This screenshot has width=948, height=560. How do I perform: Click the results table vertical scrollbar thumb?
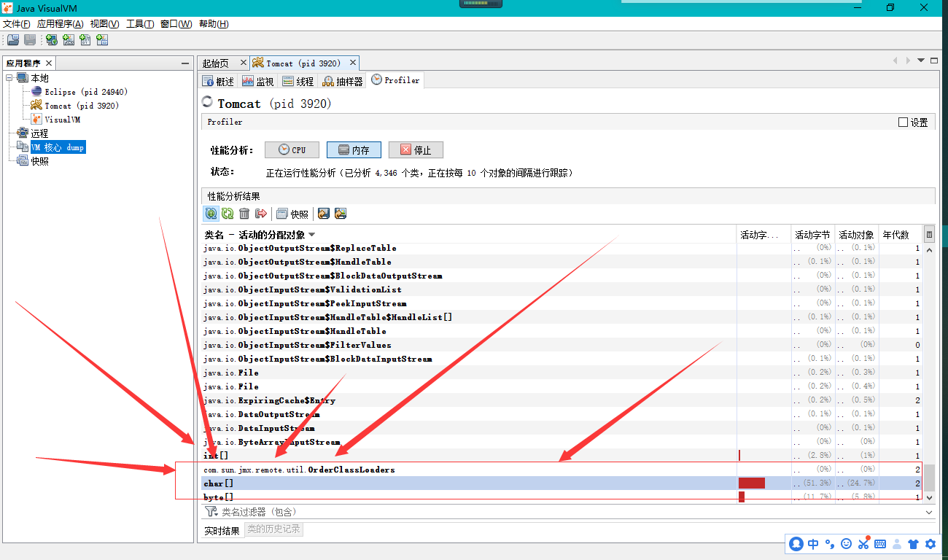pos(929,478)
